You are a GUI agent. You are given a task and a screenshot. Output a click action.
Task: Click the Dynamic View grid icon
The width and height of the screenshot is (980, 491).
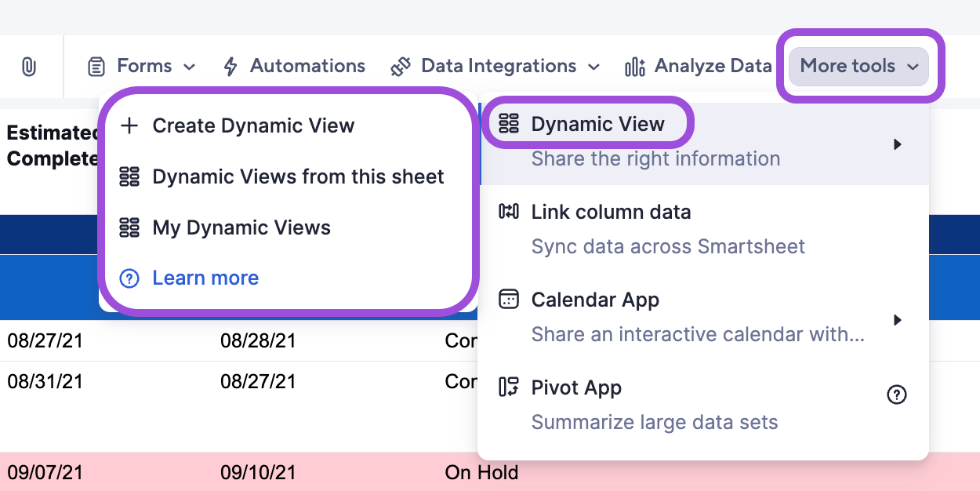point(509,123)
